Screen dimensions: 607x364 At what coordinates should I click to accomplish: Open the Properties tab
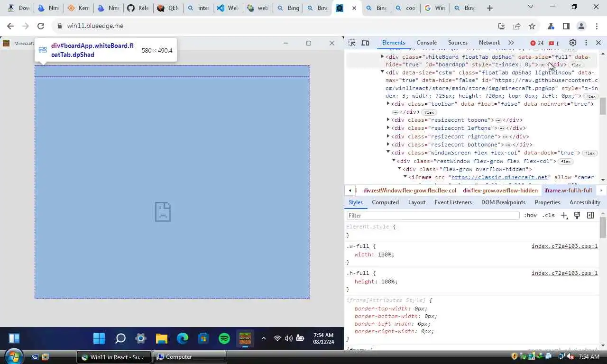(x=547, y=202)
